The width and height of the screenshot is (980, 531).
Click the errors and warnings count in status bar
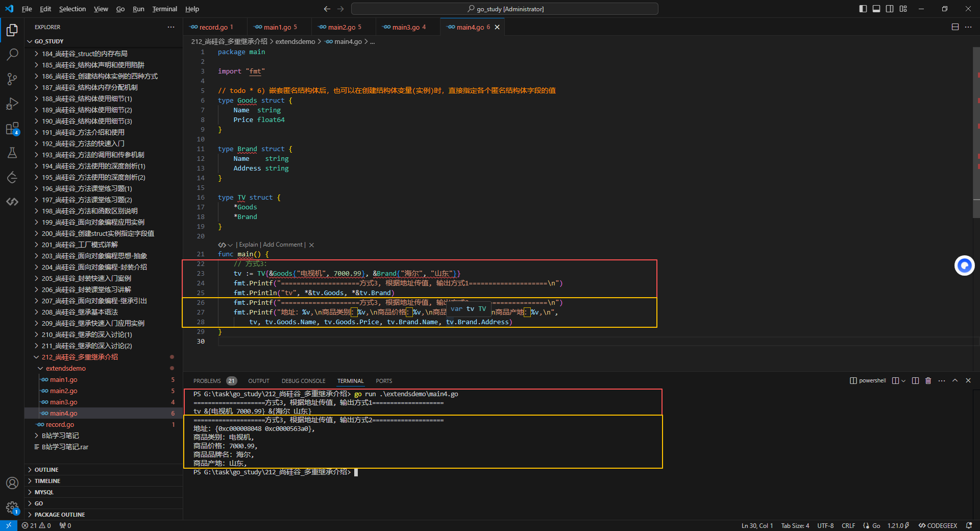pyautogui.click(x=36, y=525)
